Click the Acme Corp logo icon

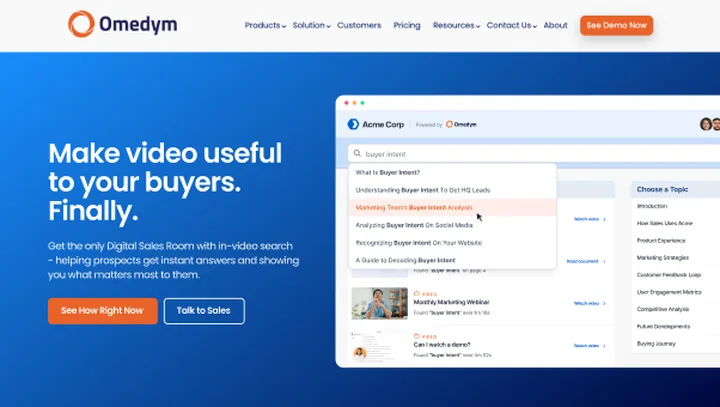353,124
